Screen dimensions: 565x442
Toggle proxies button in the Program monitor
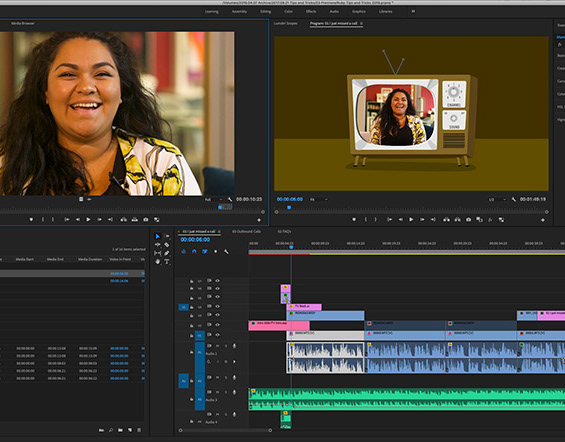pyautogui.click(x=501, y=219)
